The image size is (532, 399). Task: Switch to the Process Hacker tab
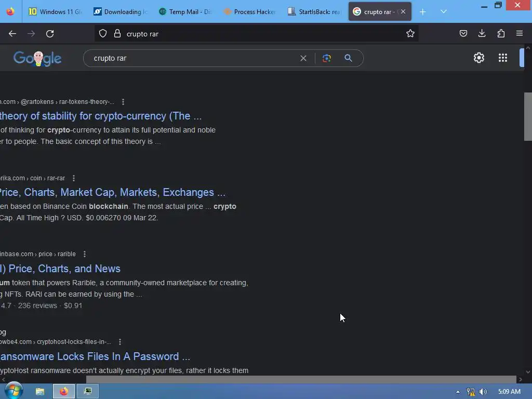[x=250, y=11]
